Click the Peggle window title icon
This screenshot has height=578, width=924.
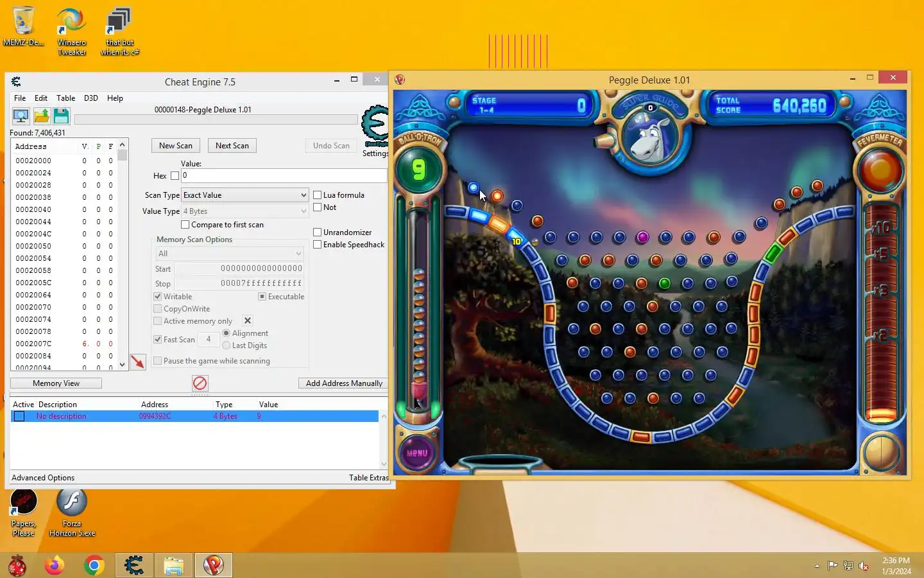[x=400, y=80]
